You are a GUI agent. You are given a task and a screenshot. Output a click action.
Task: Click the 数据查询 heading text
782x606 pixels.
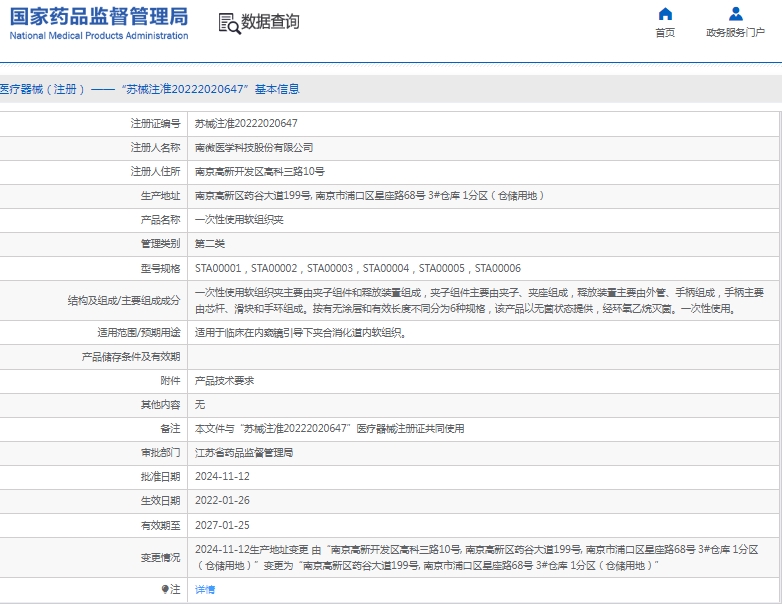[x=270, y=22]
